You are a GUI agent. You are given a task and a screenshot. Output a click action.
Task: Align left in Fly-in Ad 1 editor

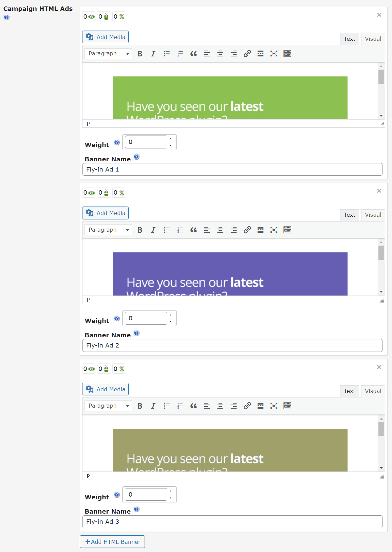(207, 54)
